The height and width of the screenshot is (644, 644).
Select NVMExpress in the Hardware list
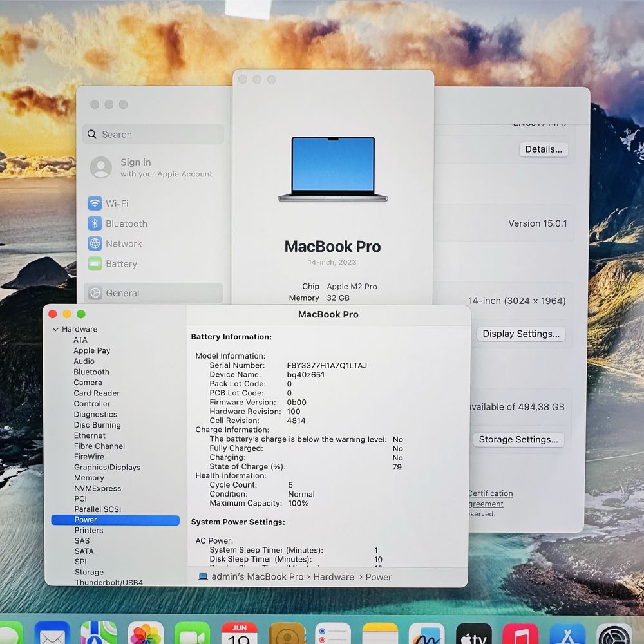click(97, 488)
